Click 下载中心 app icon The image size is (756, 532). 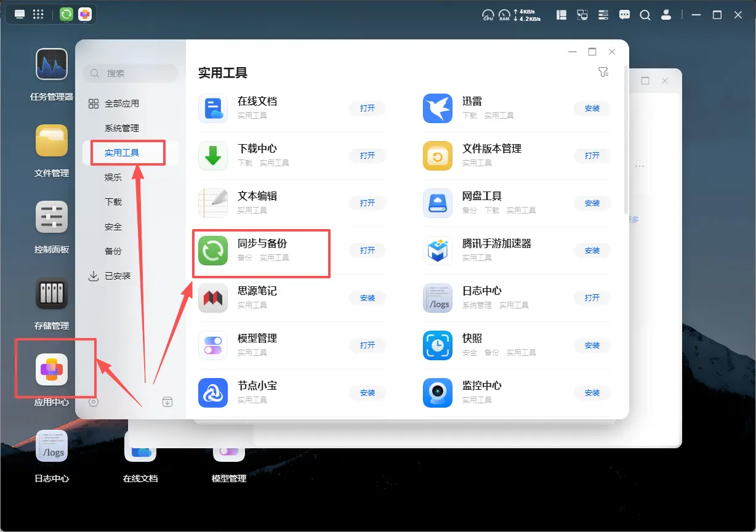point(213,156)
